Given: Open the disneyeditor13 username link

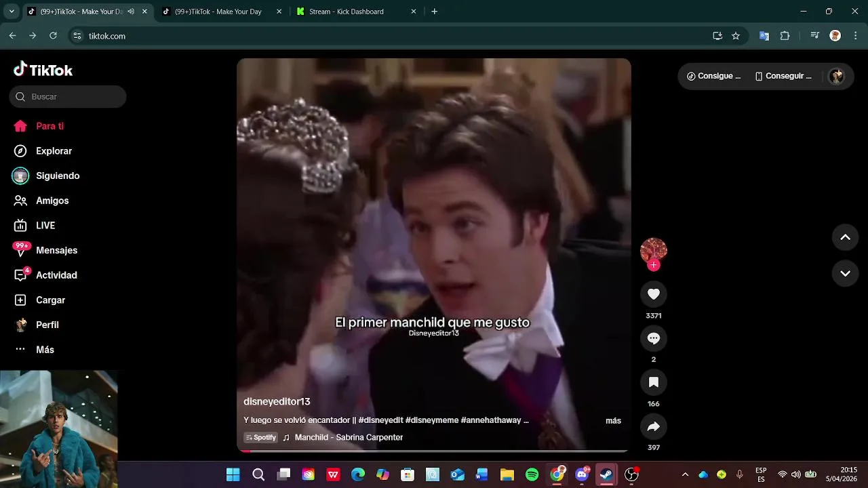Looking at the screenshot, I should pos(277,402).
